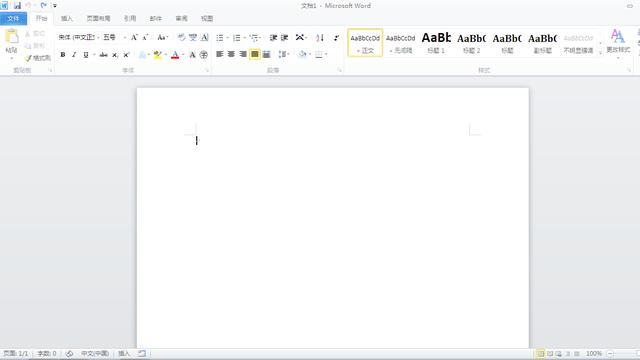Switch to the 引用 (References) tab

(130, 18)
